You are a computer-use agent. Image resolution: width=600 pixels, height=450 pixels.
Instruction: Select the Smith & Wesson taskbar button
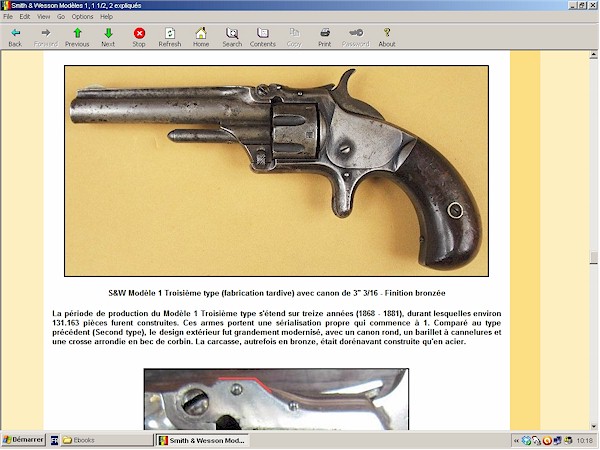[x=202, y=440]
